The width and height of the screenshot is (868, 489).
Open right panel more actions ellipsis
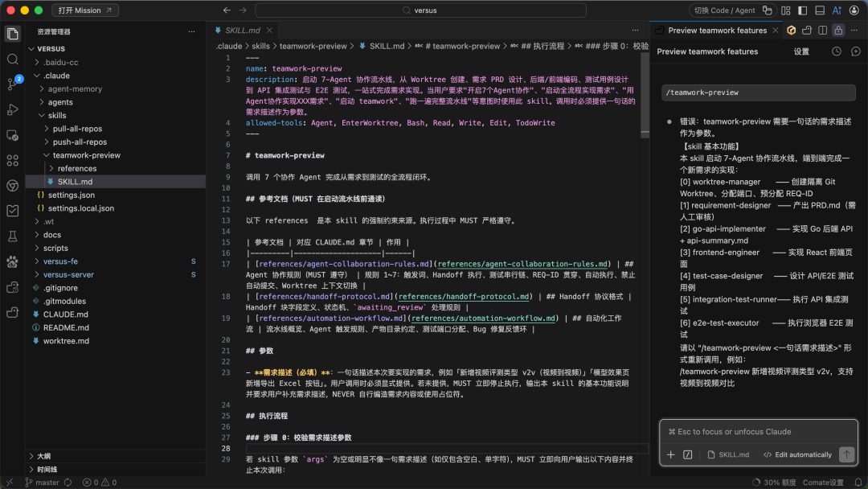854,31
